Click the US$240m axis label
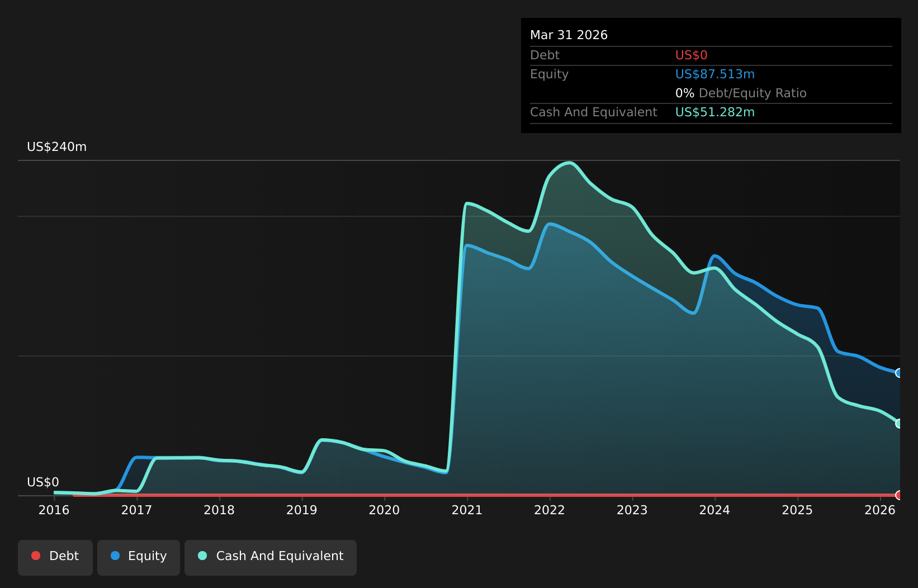Image resolution: width=918 pixels, height=588 pixels. click(x=57, y=147)
